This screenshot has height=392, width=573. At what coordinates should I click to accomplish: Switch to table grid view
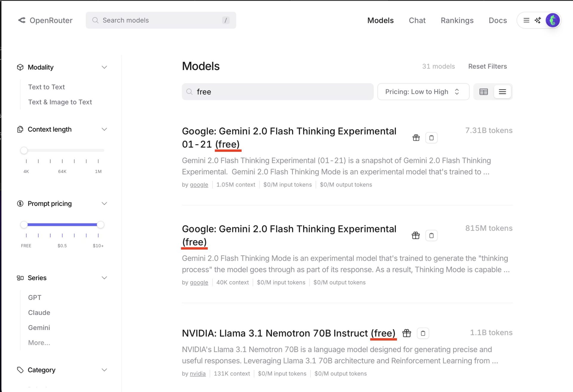click(x=484, y=92)
